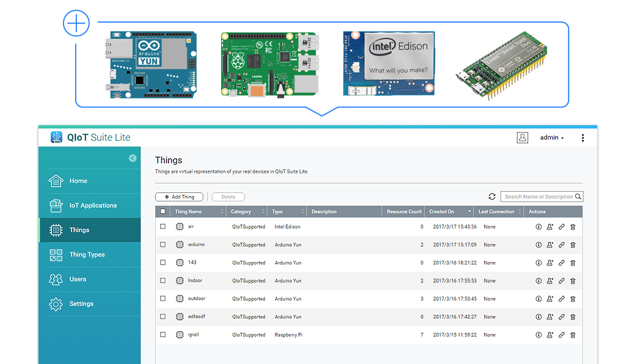
Task: Delete the arduino thing with trash icon
Action: tap(573, 245)
